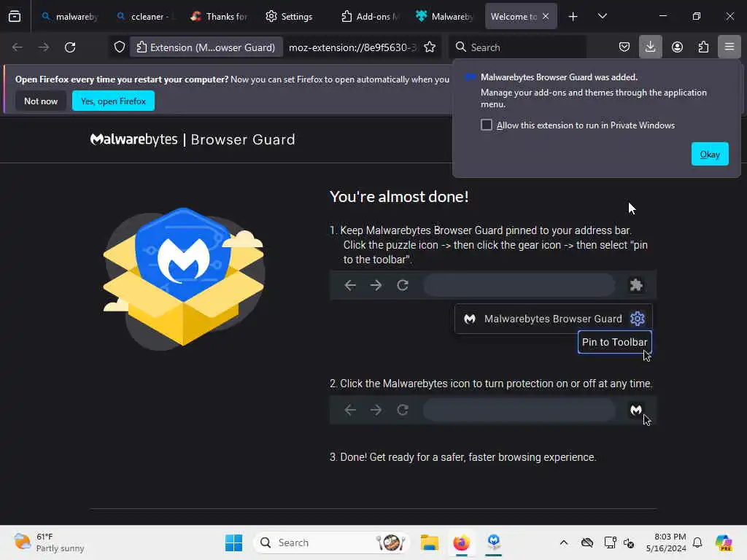Click puzzle icon in tutorial illustration
Screen dimensions: 747x560
coord(636,285)
